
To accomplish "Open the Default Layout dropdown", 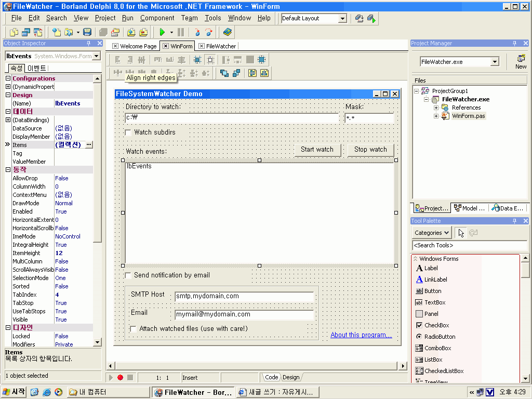I will coord(342,18).
